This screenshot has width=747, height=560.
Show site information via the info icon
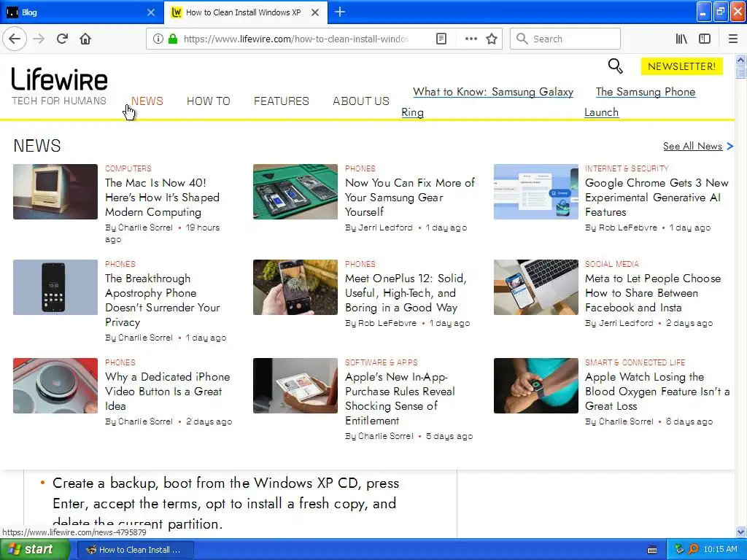tap(158, 39)
